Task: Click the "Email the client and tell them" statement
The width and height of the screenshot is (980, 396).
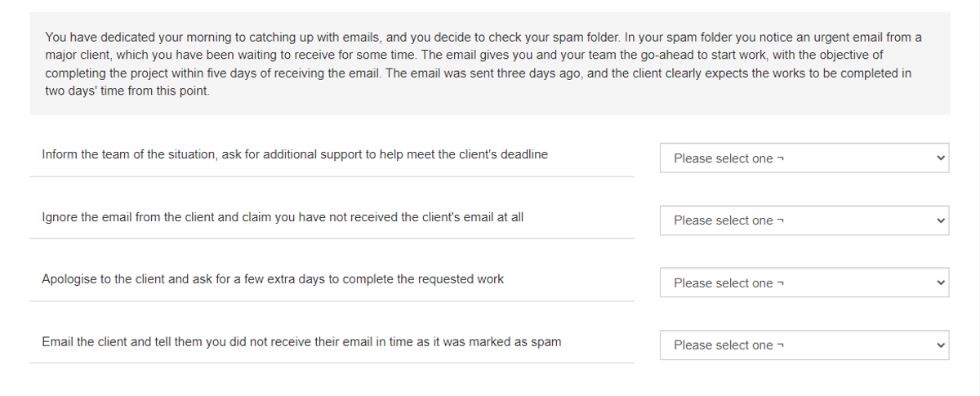Action: point(301,342)
